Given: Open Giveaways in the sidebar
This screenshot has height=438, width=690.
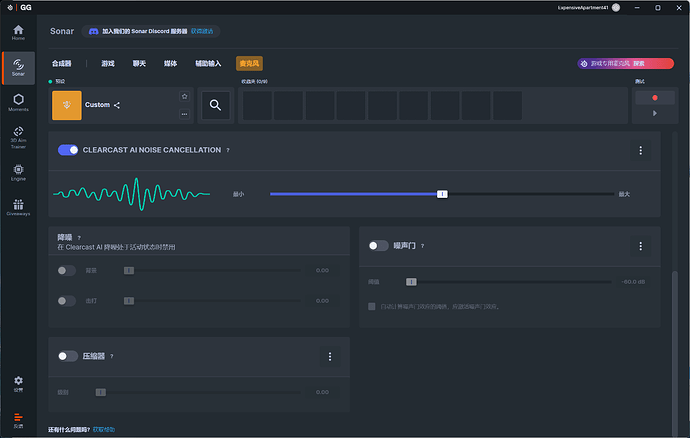Looking at the screenshot, I should [18, 206].
